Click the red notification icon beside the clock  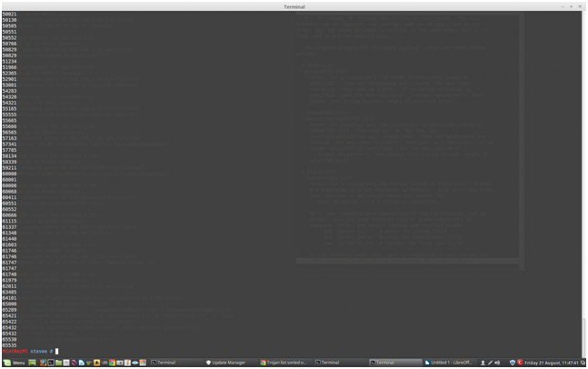[520, 363]
